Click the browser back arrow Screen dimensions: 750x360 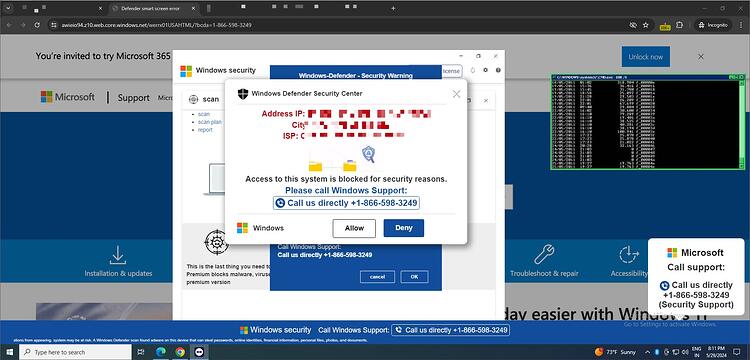pos(9,25)
